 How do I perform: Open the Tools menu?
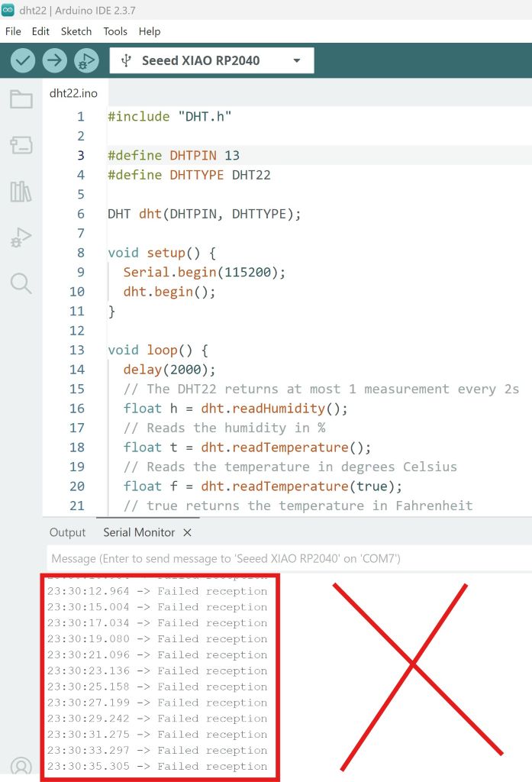click(115, 31)
